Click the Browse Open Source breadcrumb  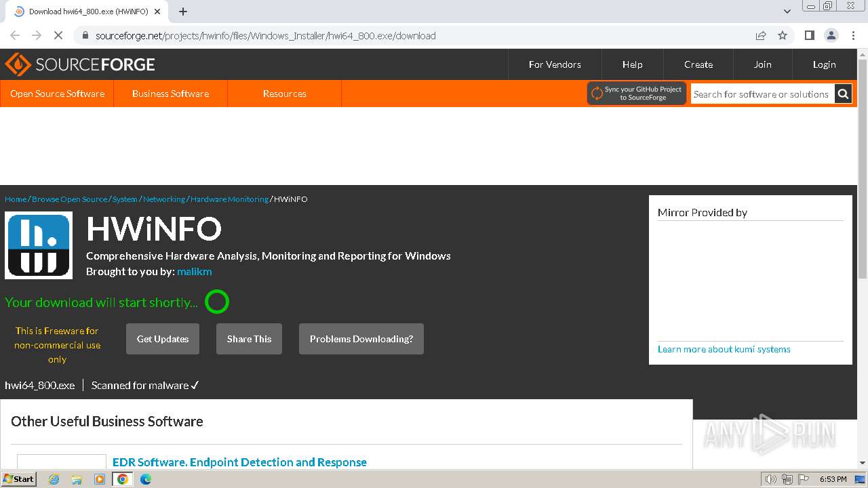point(69,199)
